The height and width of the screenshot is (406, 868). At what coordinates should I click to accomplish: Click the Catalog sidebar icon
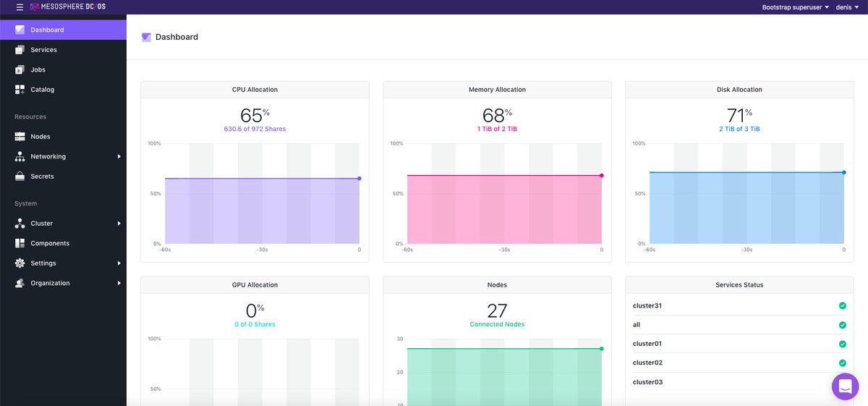pos(20,90)
